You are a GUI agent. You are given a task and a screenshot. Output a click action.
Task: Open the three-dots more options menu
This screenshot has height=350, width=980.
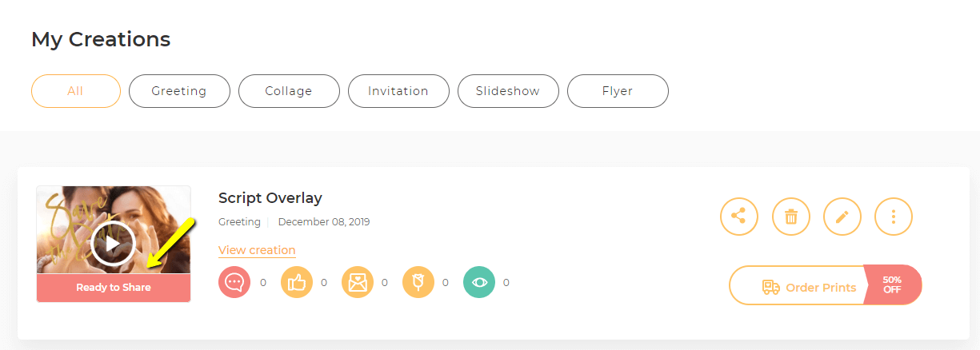894,217
